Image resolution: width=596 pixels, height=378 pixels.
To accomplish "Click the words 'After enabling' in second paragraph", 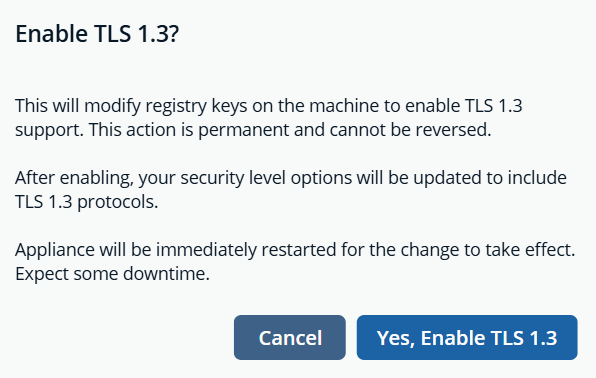I will coord(73,178).
